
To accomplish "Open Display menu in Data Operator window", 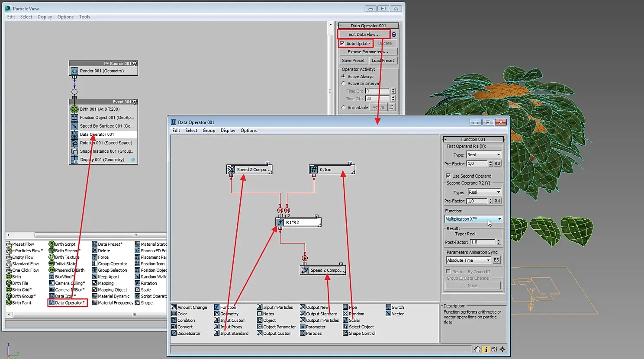I will pyautogui.click(x=228, y=130).
